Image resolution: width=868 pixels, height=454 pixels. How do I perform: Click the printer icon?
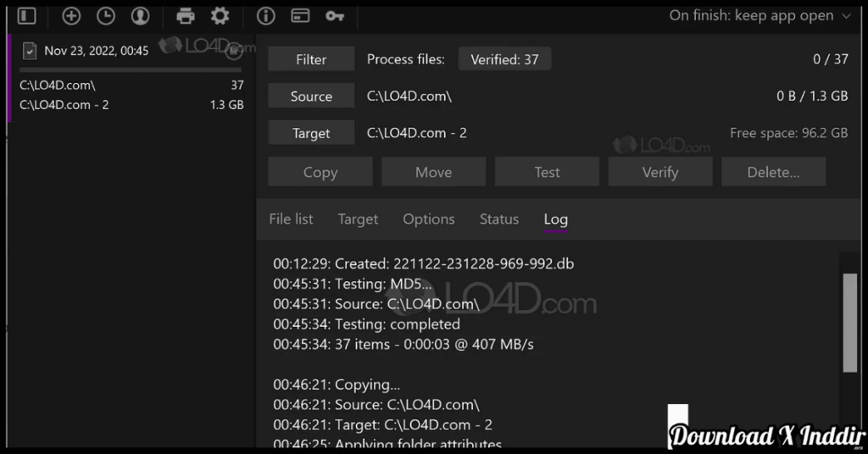pyautogui.click(x=186, y=16)
